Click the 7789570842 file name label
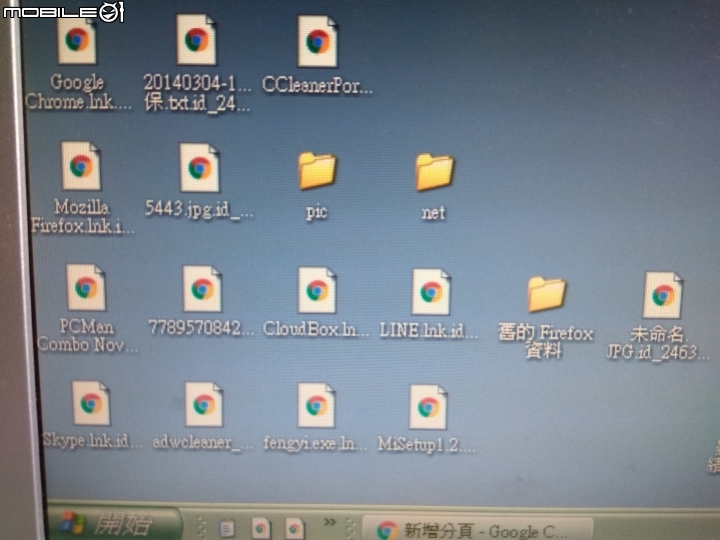This screenshot has height=540, width=720. [x=201, y=328]
